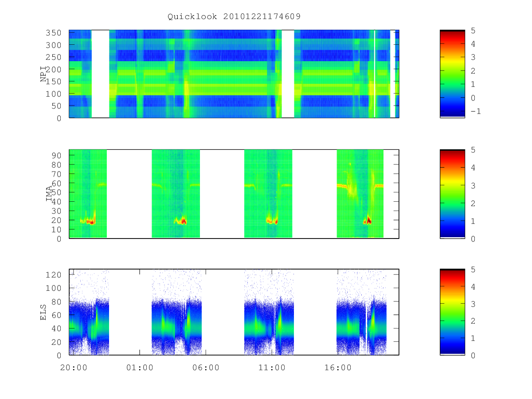Click the 16:00 time tick label
The image size is (532, 399).
[x=338, y=368]
